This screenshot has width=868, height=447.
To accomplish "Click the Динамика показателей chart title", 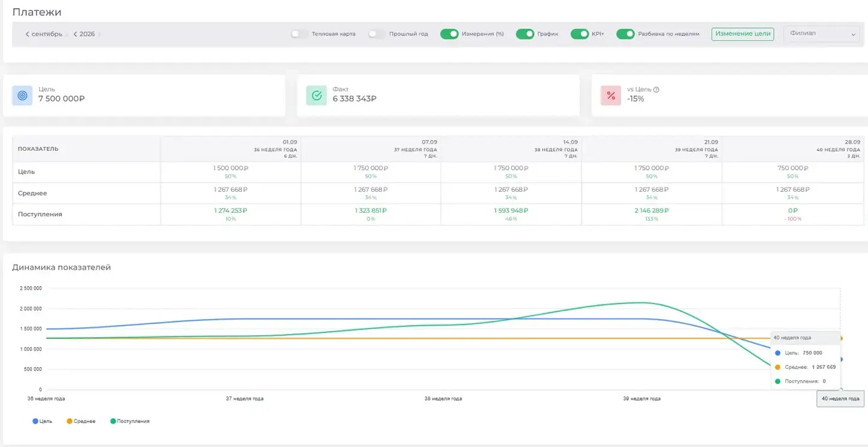I will pyautogui.click(x=61, y=267).
